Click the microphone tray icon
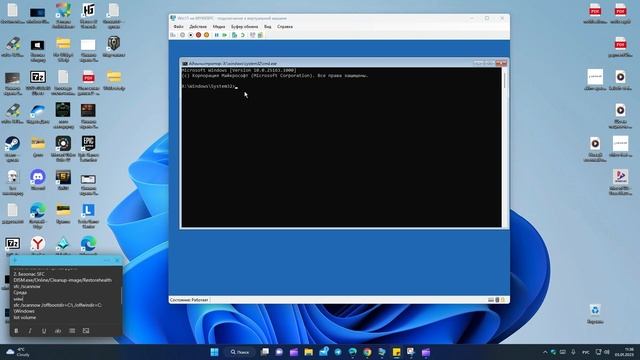640x360 pixels. [573, 352]
